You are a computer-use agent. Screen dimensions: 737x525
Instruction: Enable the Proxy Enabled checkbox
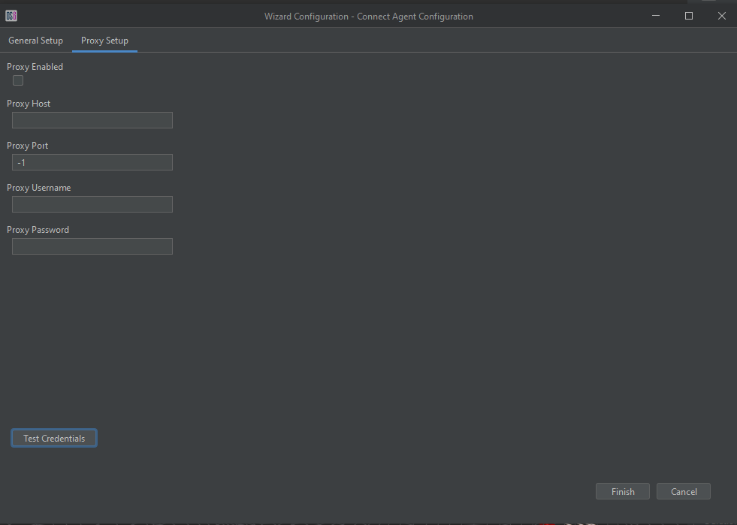point(18,81)
